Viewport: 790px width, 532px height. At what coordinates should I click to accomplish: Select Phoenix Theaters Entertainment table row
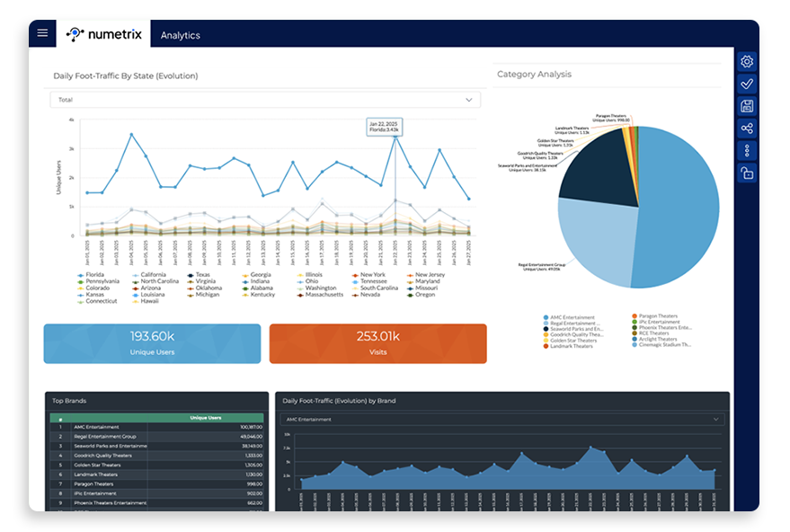pyautogui.click(x=156, y=503)
